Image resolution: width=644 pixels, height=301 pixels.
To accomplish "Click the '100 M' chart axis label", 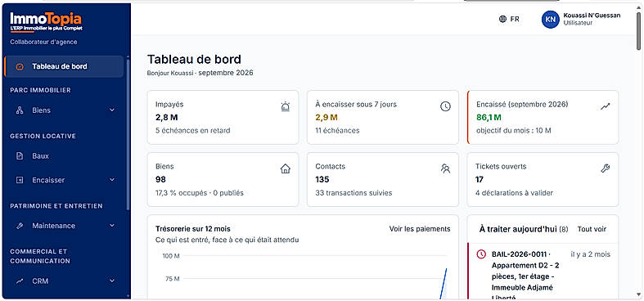I will point(171,256).
